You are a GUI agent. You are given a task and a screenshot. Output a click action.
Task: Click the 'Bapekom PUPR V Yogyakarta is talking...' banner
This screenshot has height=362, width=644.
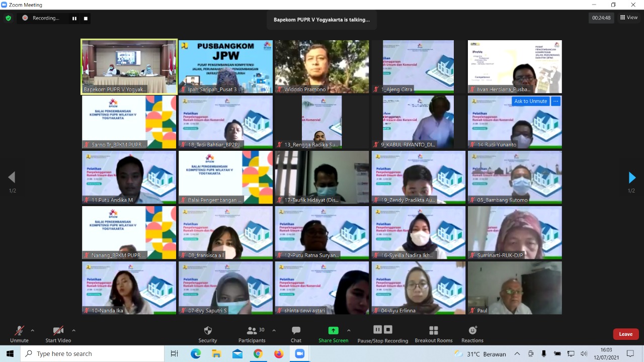click(321, 20)
